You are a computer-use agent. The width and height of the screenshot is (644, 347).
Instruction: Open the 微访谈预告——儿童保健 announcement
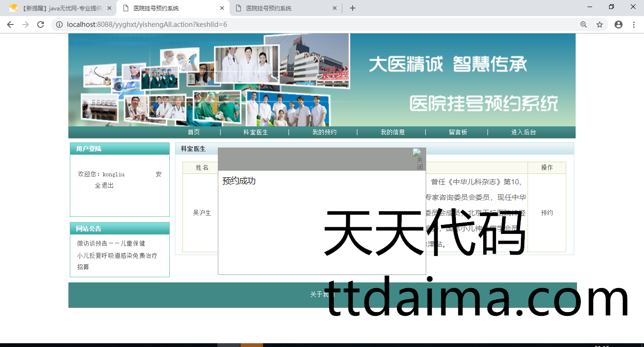[111, 244]
